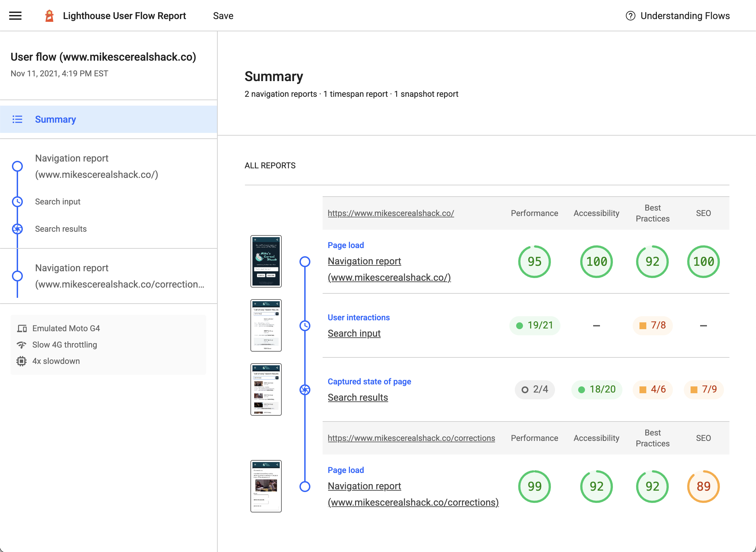
Task: Open Search input Performance fraction 19/21
Action: 535,325
